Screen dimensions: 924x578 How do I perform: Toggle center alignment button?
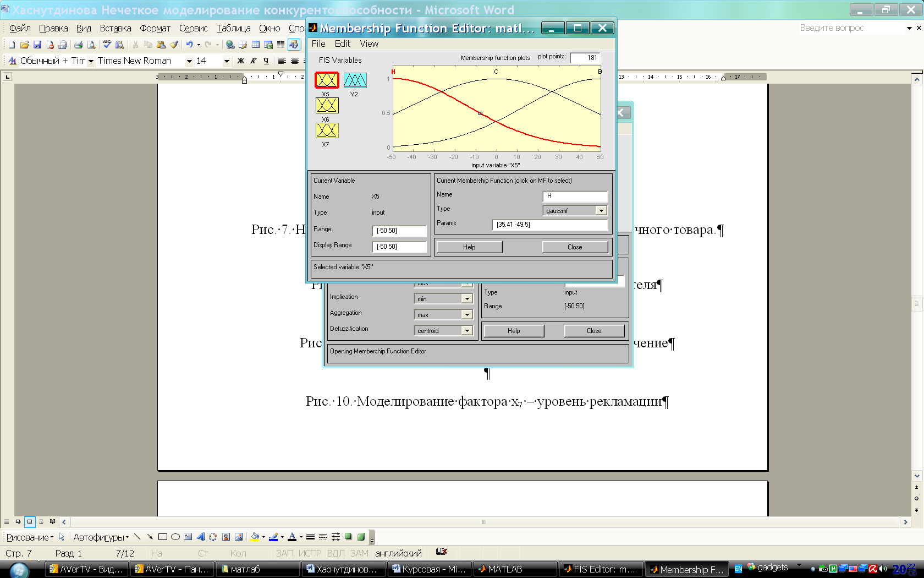295,61
